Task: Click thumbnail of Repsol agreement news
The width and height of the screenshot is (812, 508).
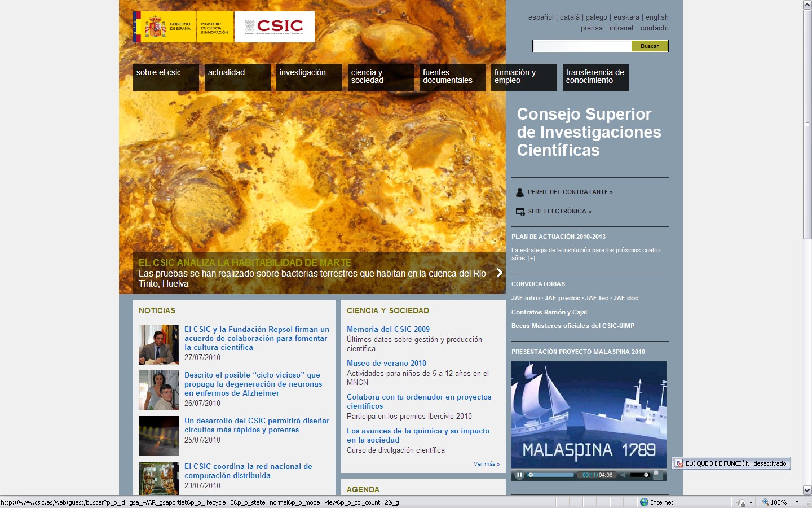Action: point(158,344)
